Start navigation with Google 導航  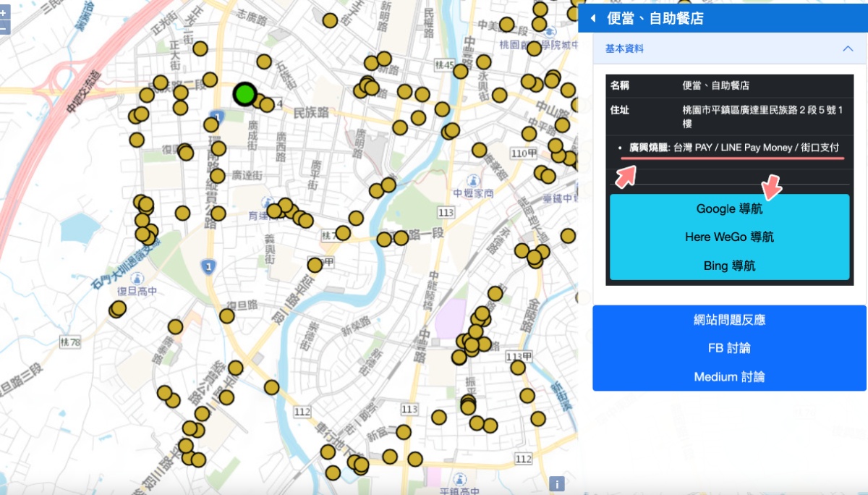(x=729, y=208)
